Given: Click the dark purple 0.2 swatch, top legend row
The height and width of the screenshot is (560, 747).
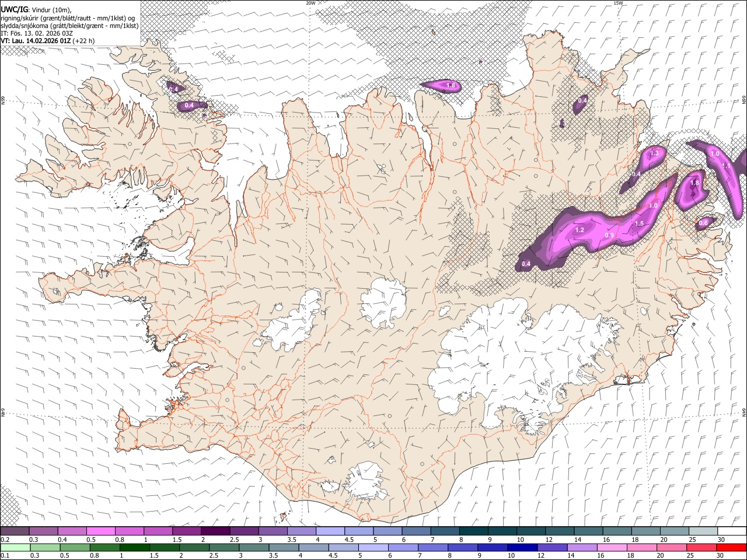Looking at the screenshot, I should click(x=15, y=531).
